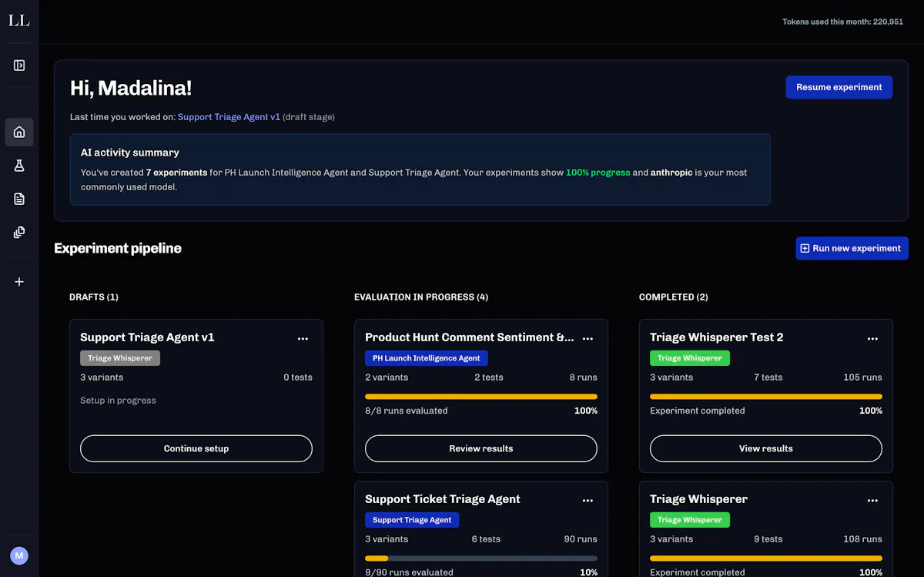Click the DRAFTS (1) column header
924x577 pixels.
click(94, 297)
